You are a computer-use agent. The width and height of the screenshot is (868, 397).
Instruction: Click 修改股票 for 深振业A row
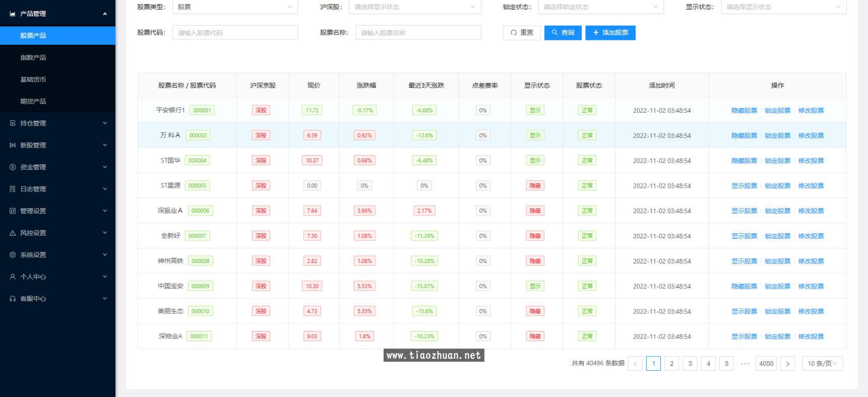tap(811, 211)
